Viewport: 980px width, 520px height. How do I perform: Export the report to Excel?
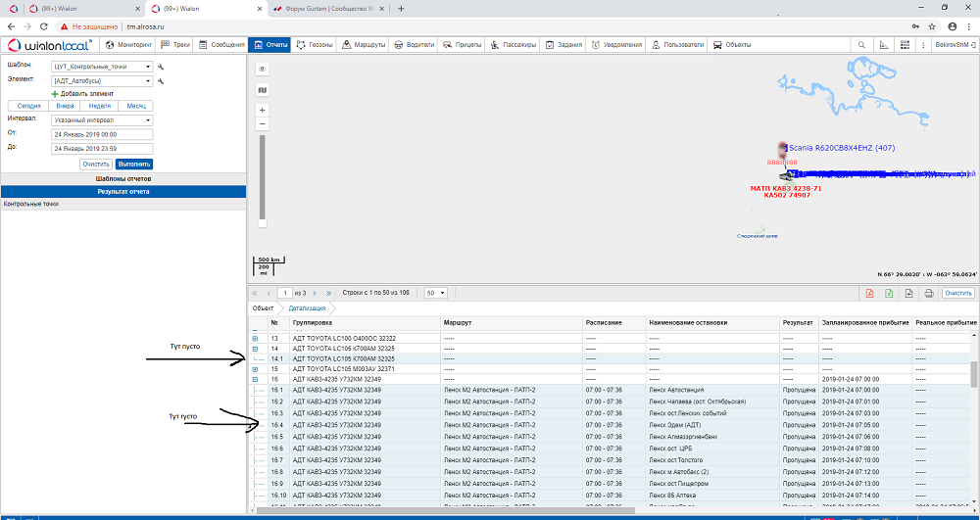click(x=889, y=293)
